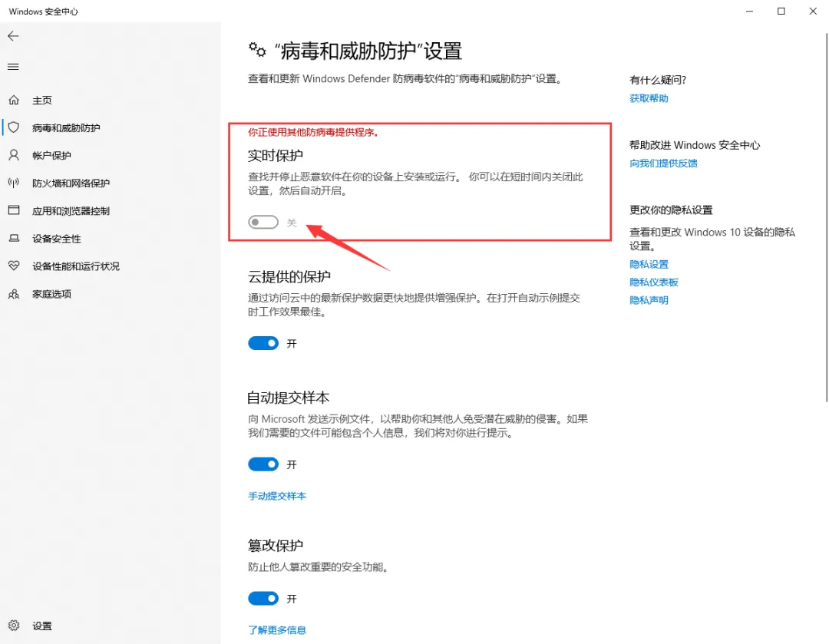The image size is (829, 644).
Task: Open the hamburger navigation menu
Action: point(13,67)
